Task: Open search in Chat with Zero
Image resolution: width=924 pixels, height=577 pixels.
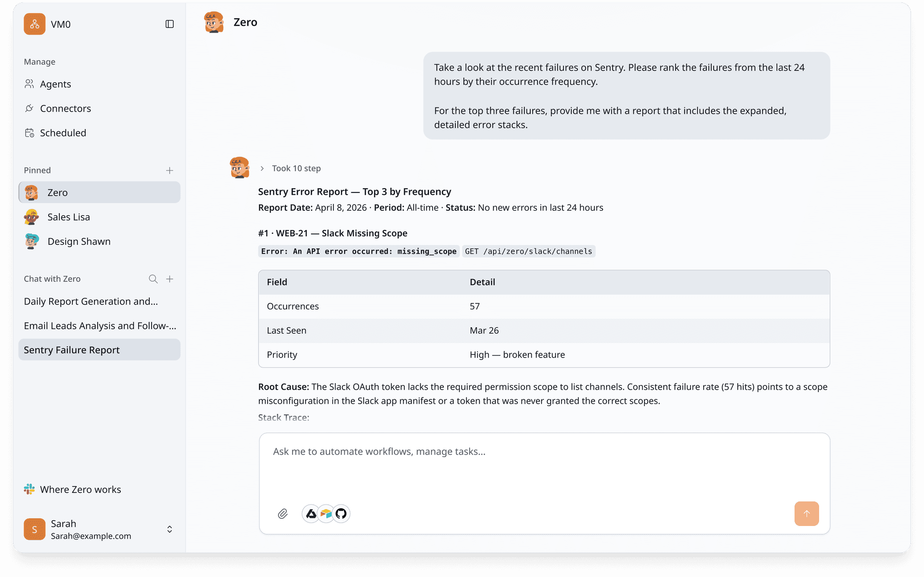Action: point(153,279)
